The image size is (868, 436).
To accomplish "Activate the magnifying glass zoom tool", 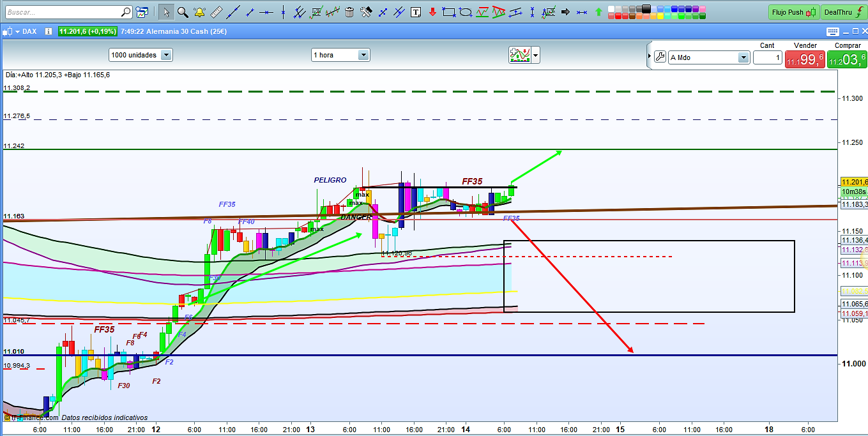I will point(183,11).
